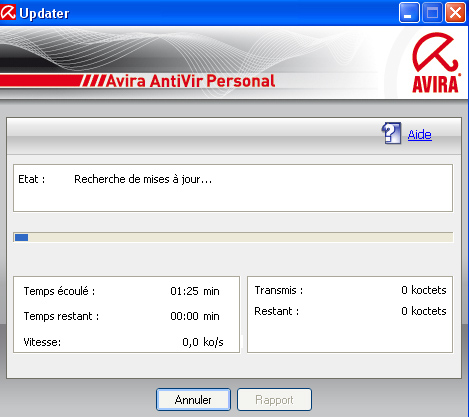Close the Updater window
The image size is (469, 417).
[455, 13]
